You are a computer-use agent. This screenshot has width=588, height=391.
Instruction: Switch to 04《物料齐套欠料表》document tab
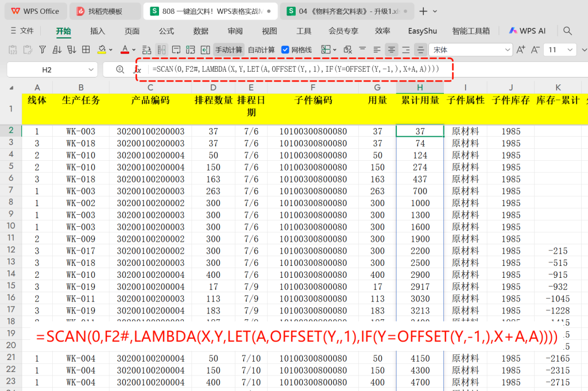tap(347, 11)
